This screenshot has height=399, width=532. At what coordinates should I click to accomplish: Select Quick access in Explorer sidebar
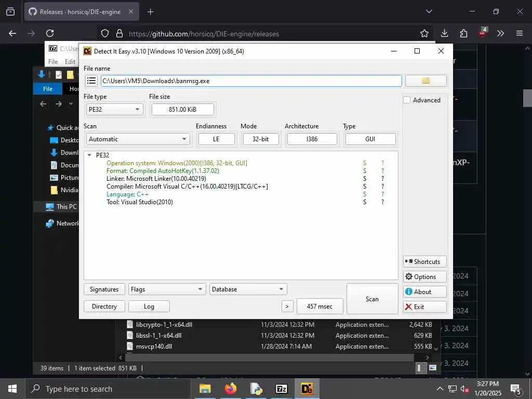63,128
